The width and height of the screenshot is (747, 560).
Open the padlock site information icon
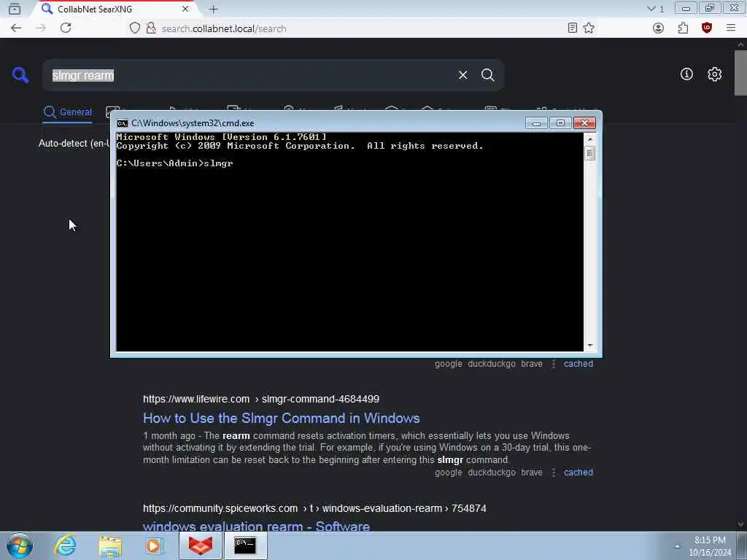(151, 28)
